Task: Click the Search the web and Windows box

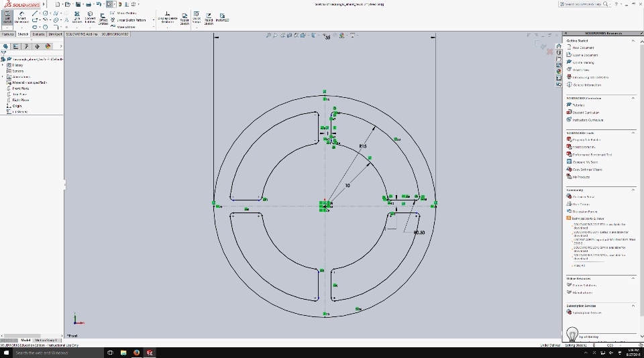Action: click(58, 353)
